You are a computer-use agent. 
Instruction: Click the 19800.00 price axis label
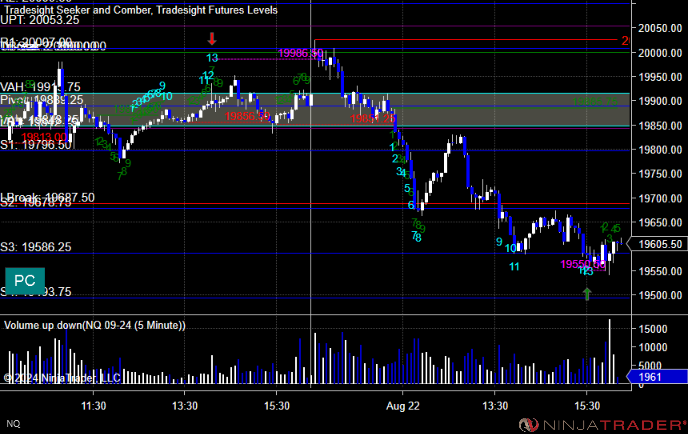tap(660, 150)
